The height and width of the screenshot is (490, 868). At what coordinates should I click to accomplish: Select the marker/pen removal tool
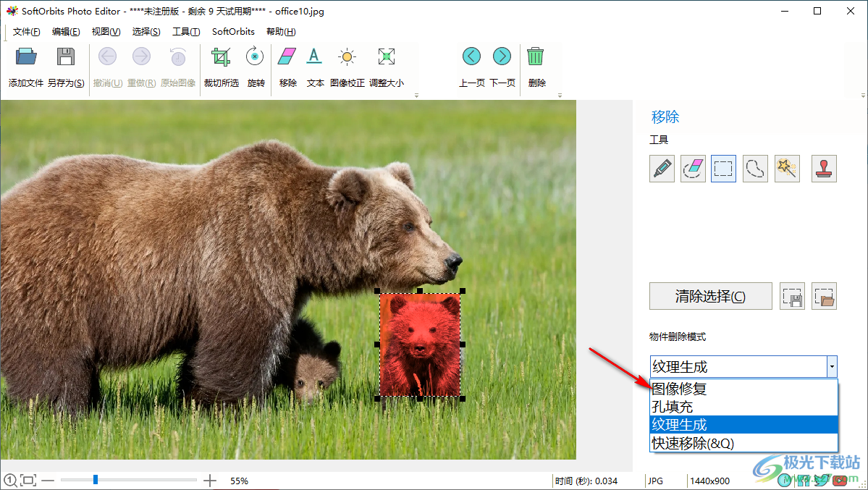point(662,168)
